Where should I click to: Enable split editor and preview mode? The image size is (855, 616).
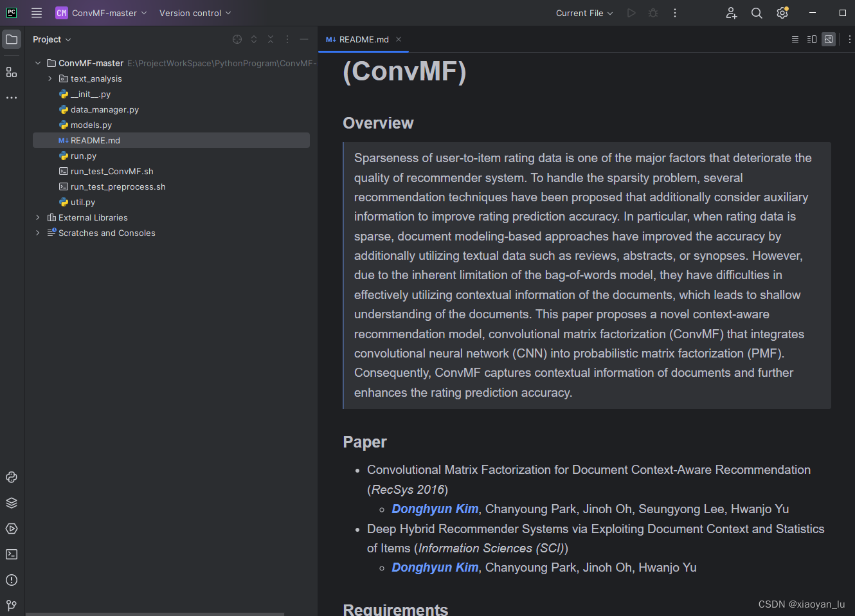(811, 39)
